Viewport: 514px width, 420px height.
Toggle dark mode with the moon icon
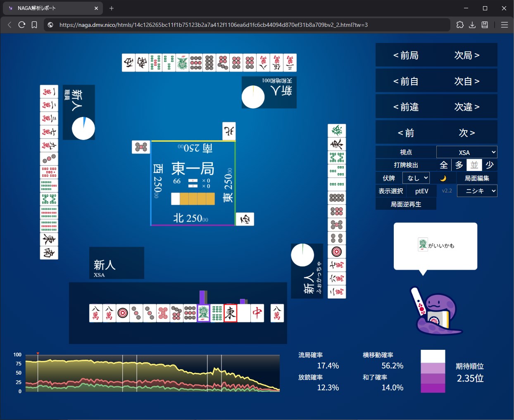pyautogui.click(x=443, y=178)
